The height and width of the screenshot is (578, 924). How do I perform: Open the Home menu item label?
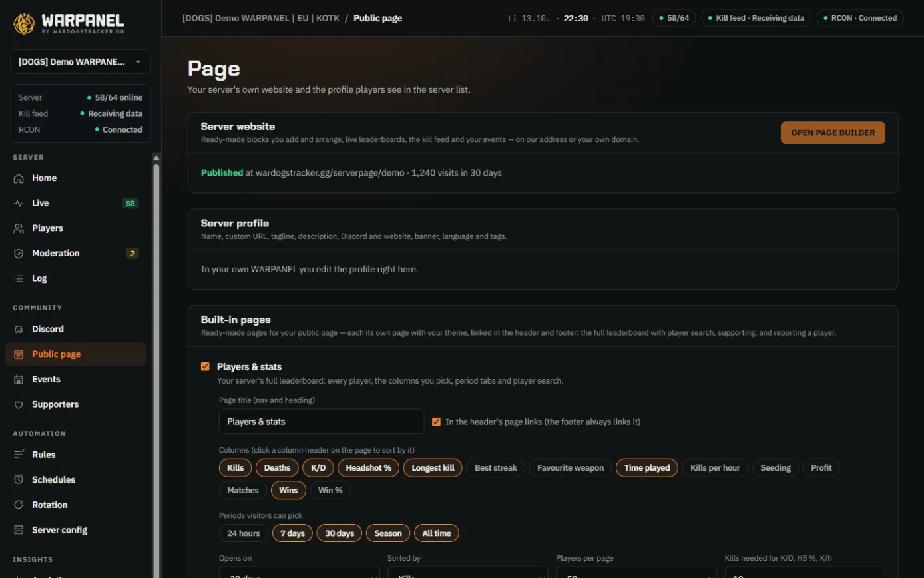(45, 178)
